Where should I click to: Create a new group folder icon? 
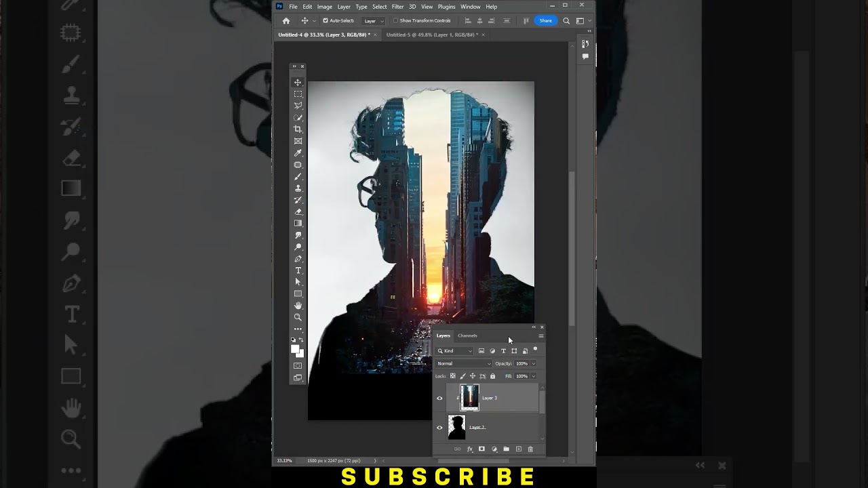(x=506, y=449)
